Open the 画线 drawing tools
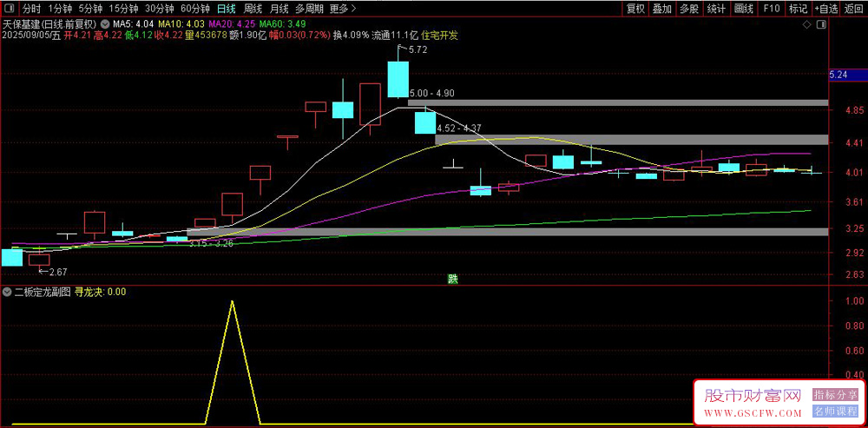868x428 pixels. coord(744,9)
